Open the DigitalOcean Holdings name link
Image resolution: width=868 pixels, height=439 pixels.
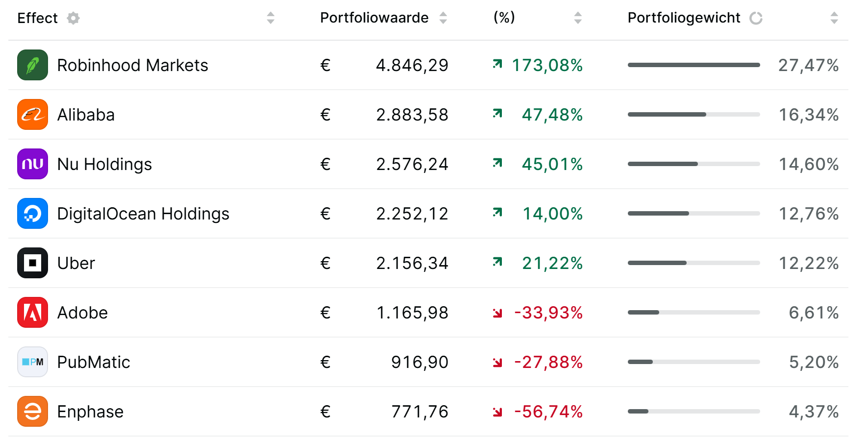tap(143, 214)
